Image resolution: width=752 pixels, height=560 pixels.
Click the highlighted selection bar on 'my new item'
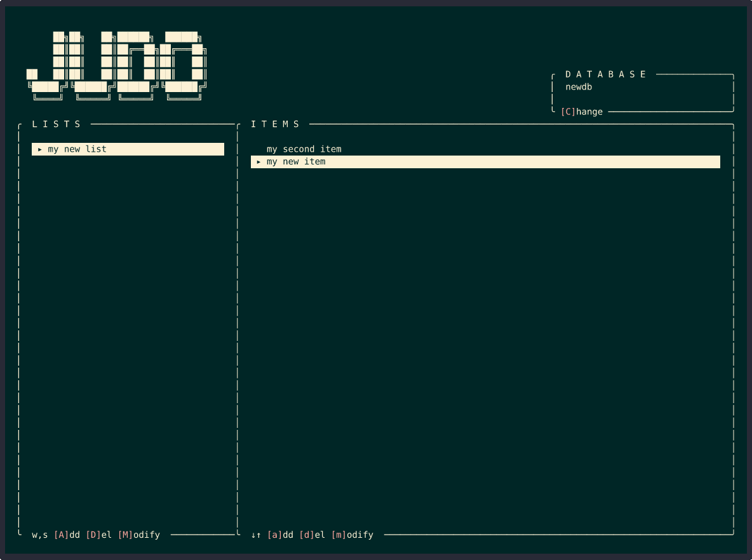click(486, 161)
